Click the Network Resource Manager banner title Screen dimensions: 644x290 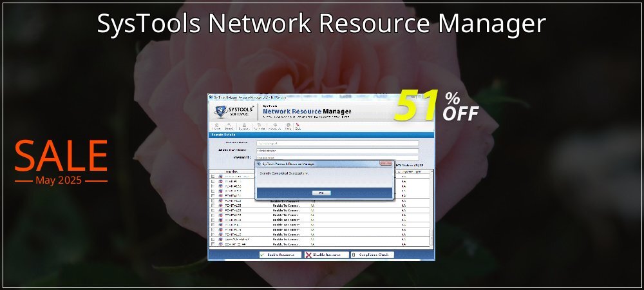coord(307,111)
